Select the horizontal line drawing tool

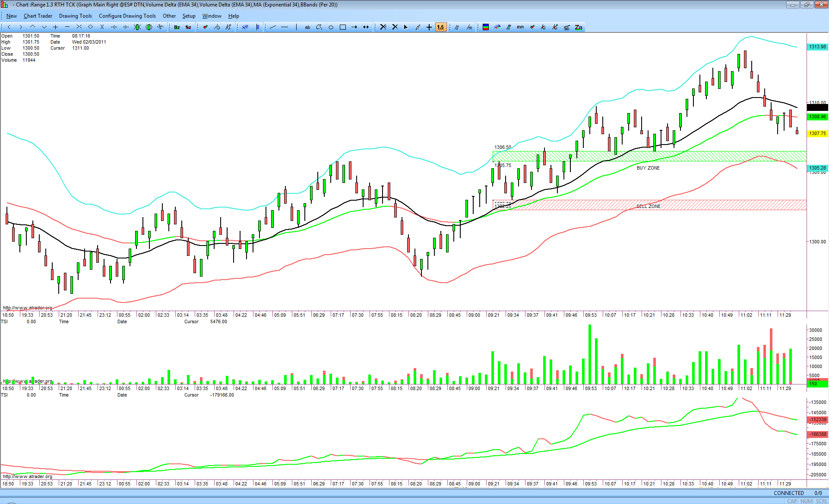tap(285, 27)
